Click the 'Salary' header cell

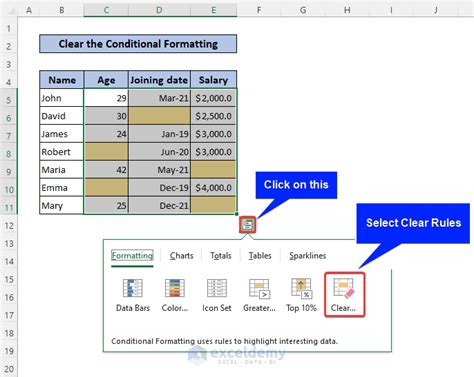click(x=214, y=80)
